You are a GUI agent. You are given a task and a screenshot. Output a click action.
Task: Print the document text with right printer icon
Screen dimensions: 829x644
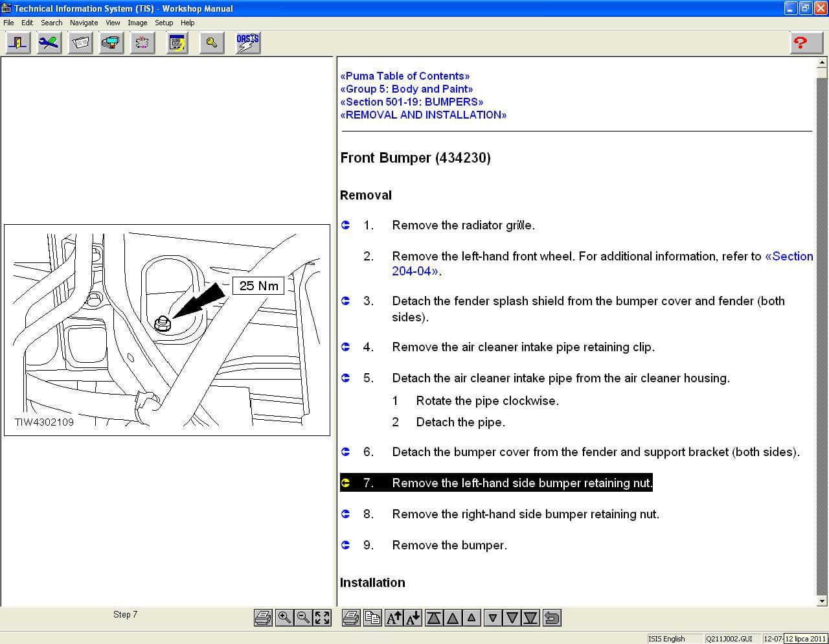click(x=350, y=617)
